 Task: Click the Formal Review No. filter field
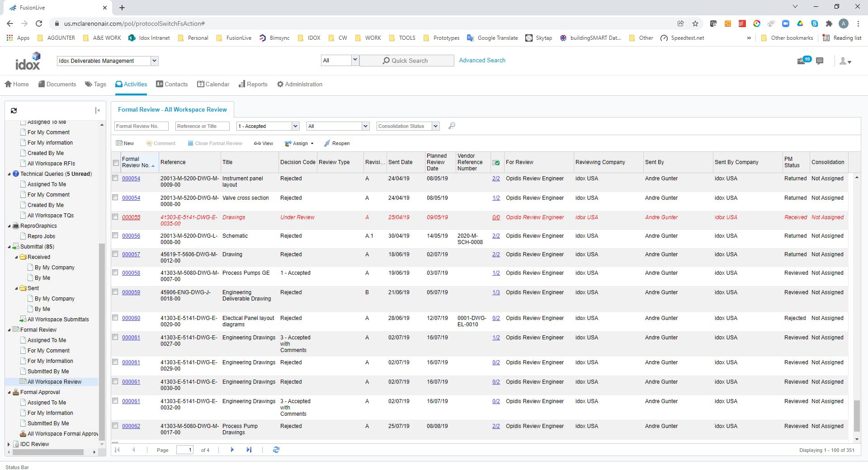pyautogui.click(x=141, y=126)
